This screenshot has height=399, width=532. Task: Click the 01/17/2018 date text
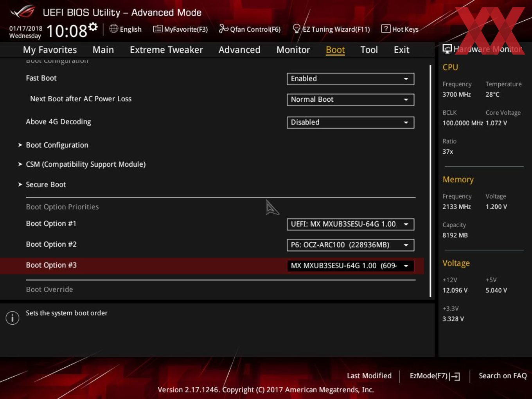(x=26, y=28)
